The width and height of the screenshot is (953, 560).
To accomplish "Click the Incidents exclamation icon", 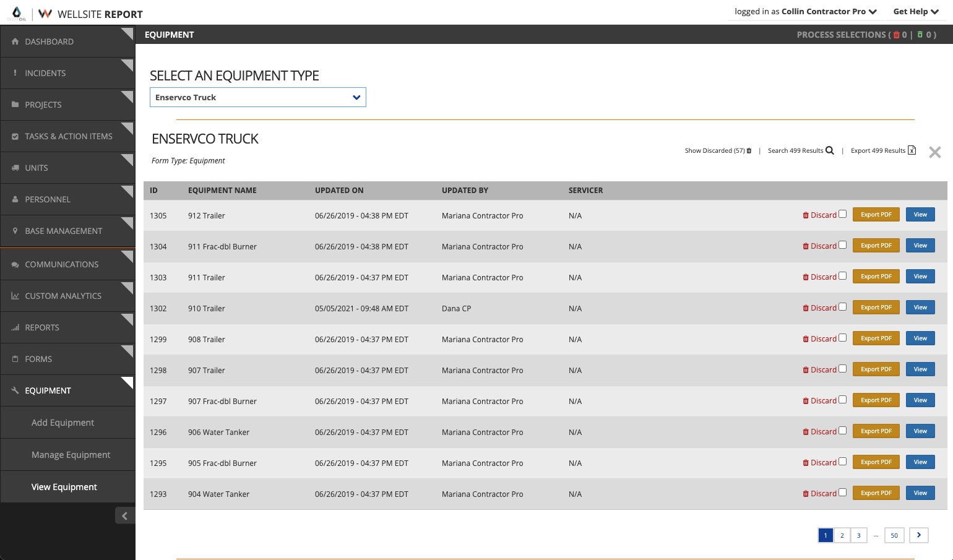I will point(15,73).
